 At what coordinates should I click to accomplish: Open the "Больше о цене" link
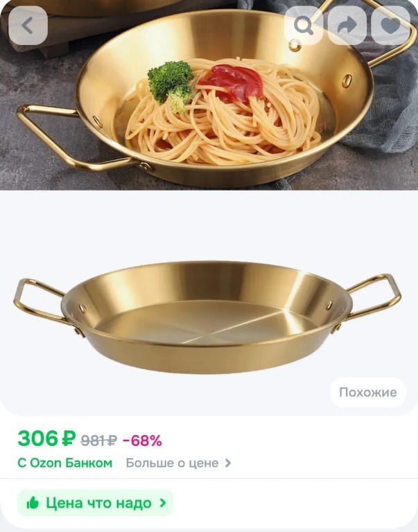pyautogui.click(x=172, y=463)
